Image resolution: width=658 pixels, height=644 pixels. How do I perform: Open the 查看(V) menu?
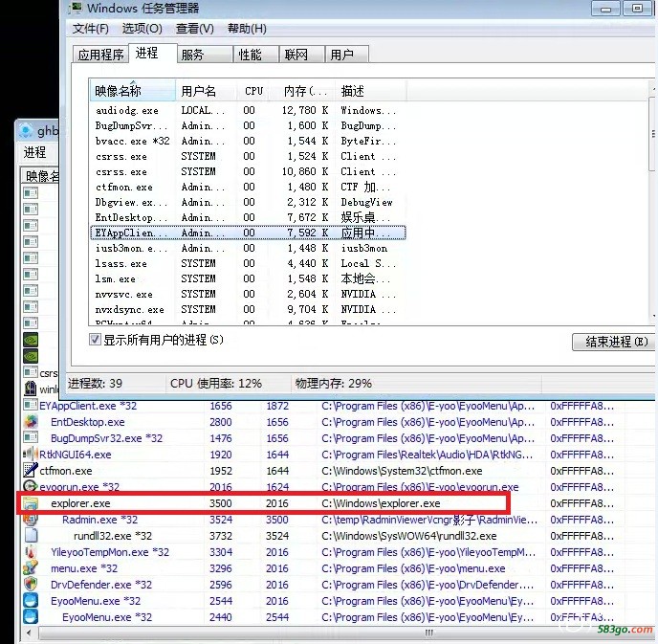click(x=195, y=29)
